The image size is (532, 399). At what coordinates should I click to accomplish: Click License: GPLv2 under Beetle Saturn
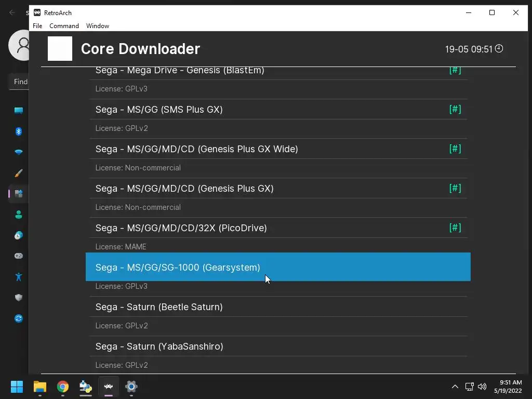click(122, 326)
